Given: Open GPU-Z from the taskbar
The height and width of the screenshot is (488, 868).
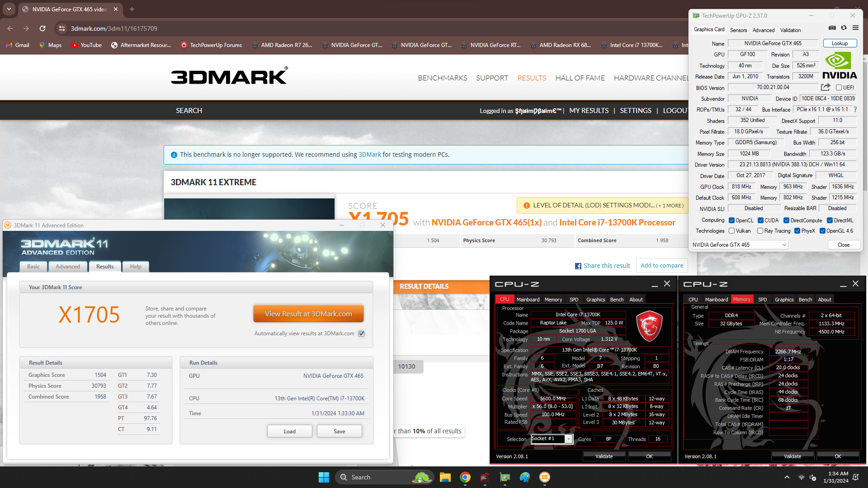Looking at the screenshot, I should point(505,477).
